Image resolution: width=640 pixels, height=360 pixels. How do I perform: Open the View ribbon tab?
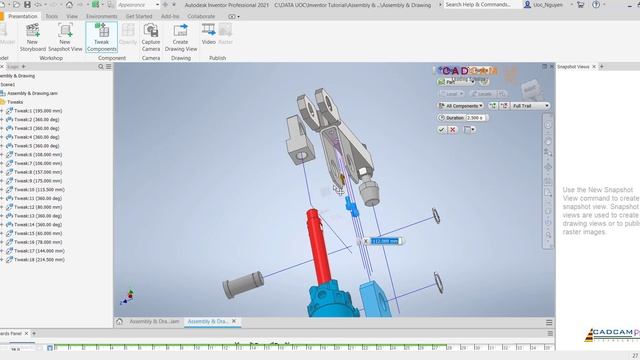[x=72, y=16]
